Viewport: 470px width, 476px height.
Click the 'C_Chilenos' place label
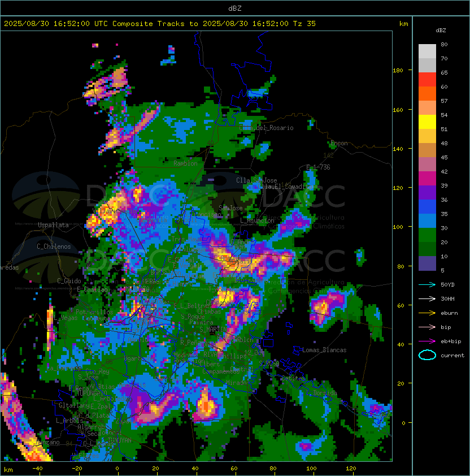(54, 246)
